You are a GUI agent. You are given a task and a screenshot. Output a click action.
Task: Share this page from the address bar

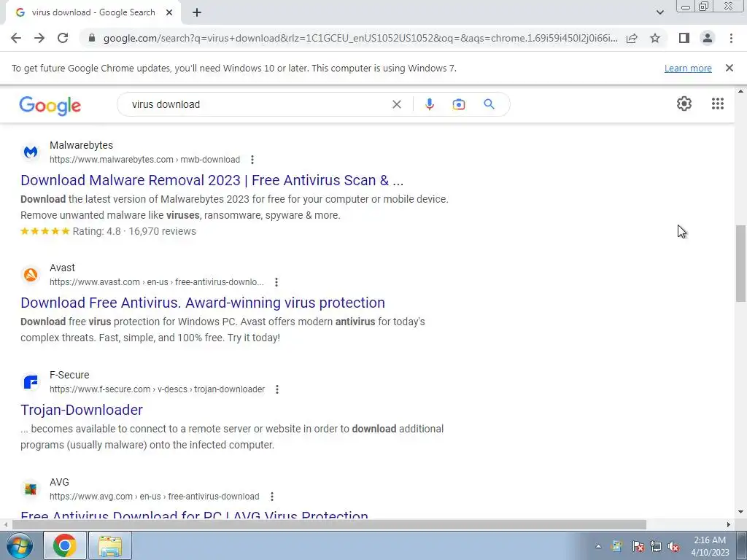click(x=632, y=38)
